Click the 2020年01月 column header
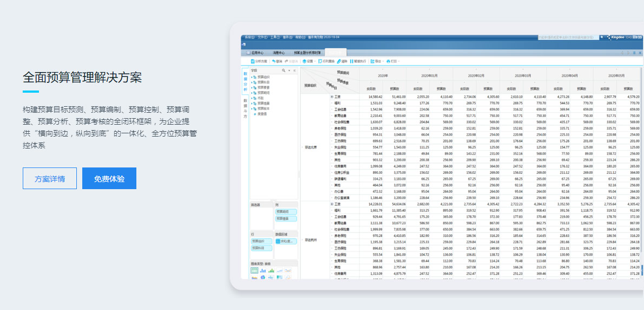644x310 pixels. point(430,76)
